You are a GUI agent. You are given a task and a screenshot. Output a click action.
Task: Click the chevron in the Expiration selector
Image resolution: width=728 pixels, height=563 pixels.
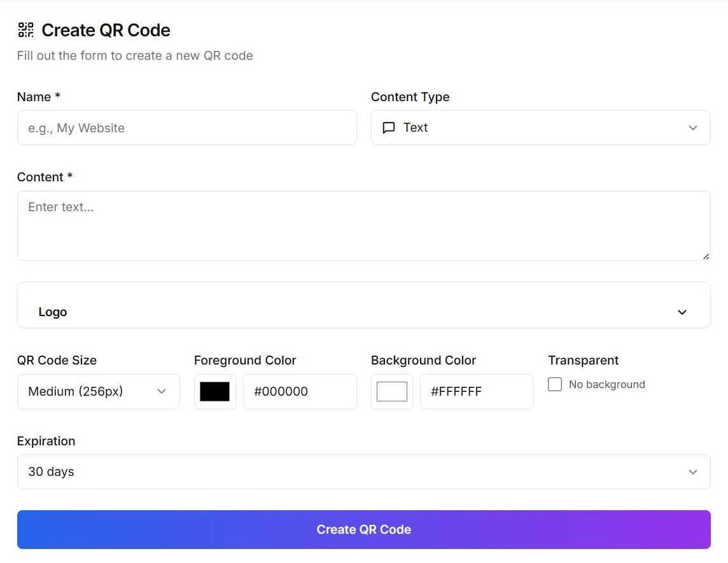[x=693, y=471]
